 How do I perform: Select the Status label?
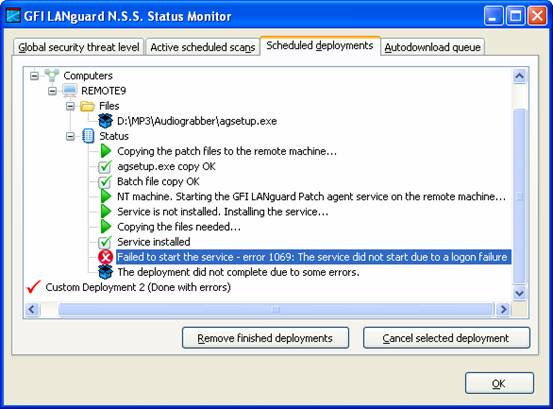pos(114,136)
